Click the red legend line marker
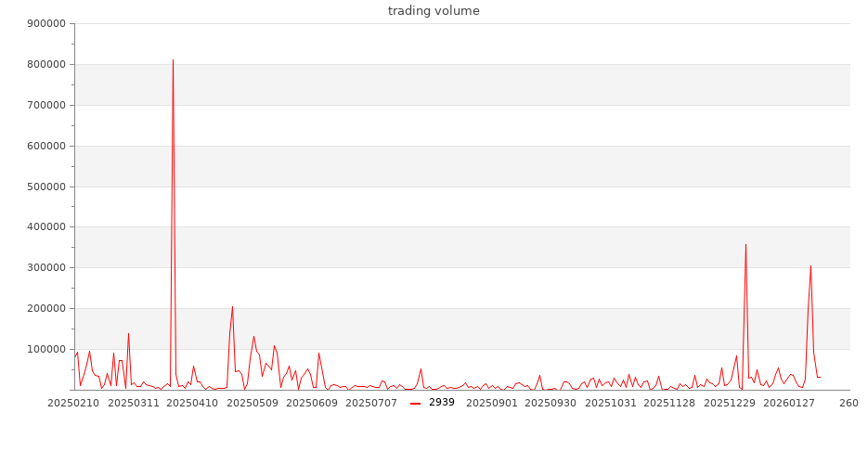Image resolution: width=868 pixels, height=464 pixels. click(416, 403)
